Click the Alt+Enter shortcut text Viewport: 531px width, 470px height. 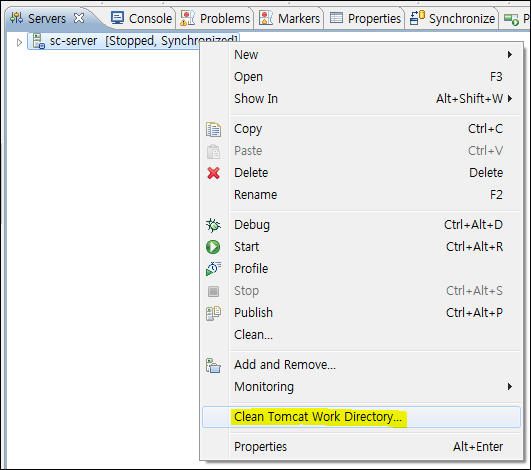click(x=478, y=447)
